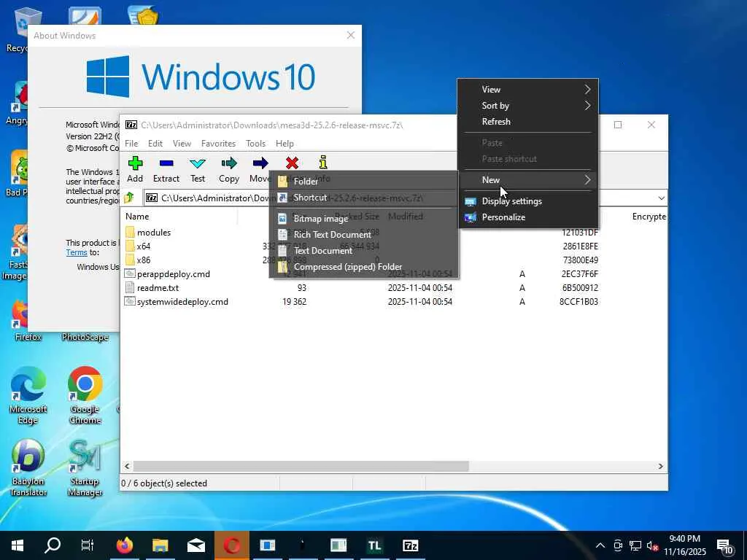
Task: Click the scrollbar left arrow
Action: pos(127,466)
